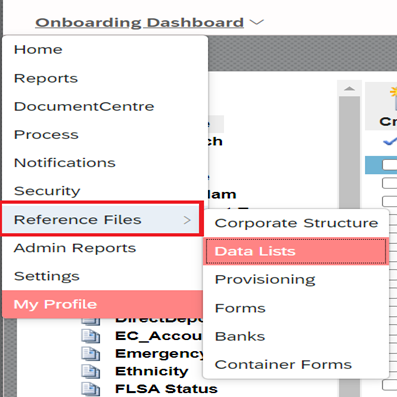Click the FLSA Status document icon
Image resolution: width=397 pixels, height=397 pixels.
tap(91, 389)
